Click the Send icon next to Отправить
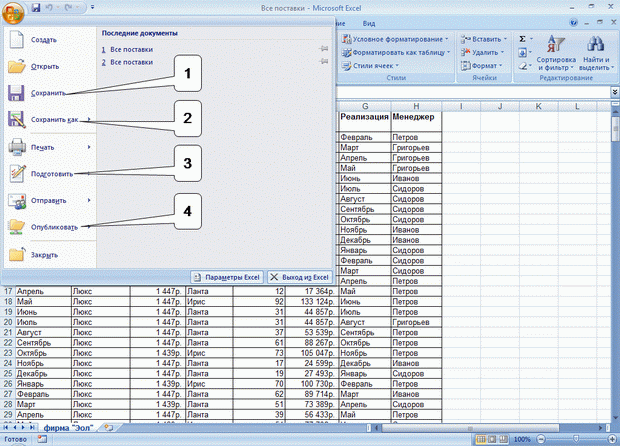Image resolution: width=620 pixels, height=446 pixels. (x=17, y=201)
